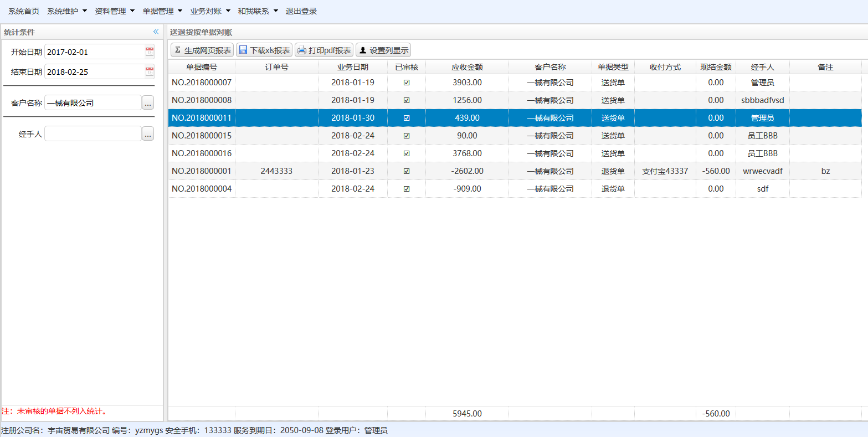Screen dimensions: 868x437
Task: Sort by 应收金额 column header
Action: coord(467,66)
